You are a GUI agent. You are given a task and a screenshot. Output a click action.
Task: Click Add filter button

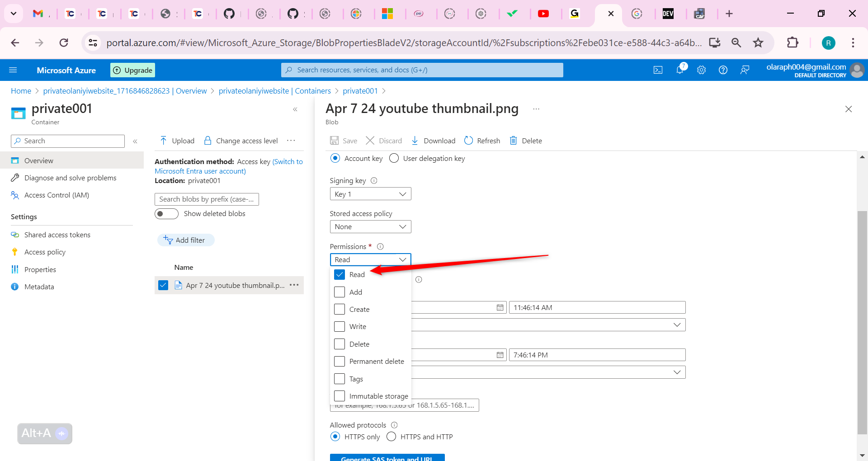(186, 240)
